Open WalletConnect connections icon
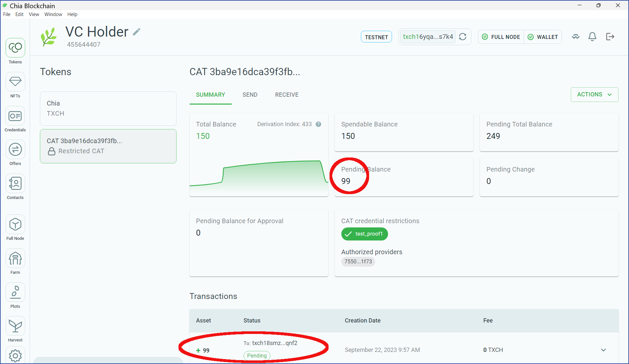The height and width of the screenshot is (364, 629). [x=576, y=37]
